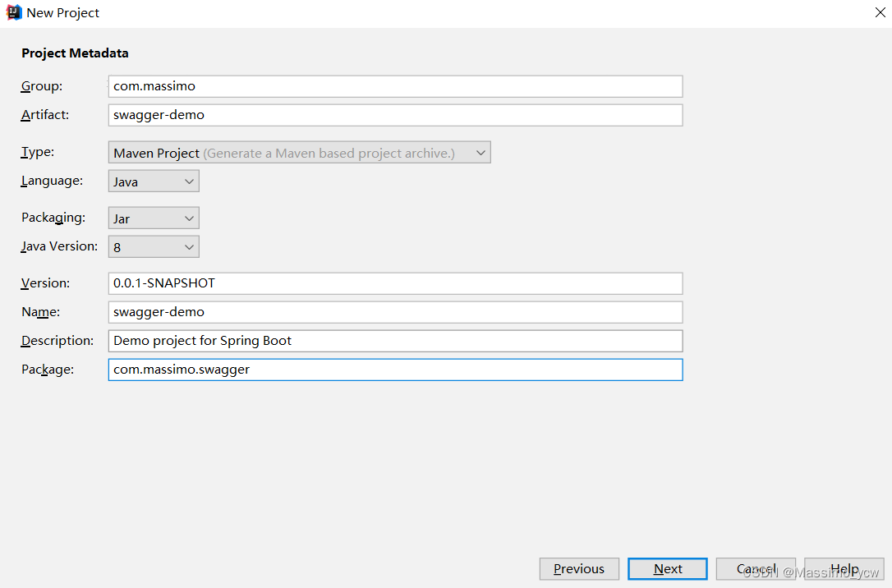Edit the Artifact field swagger-demo
The width and height of the screenshot is (892, 588).
point(395,115)
